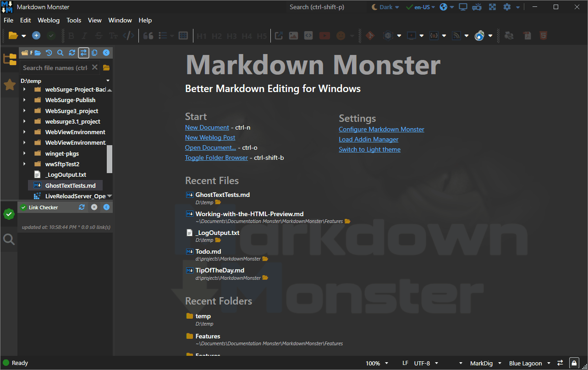Collapse folder browser with blue arrow button
This screenshot has width=588, height=370.
[x=106, y=53]
